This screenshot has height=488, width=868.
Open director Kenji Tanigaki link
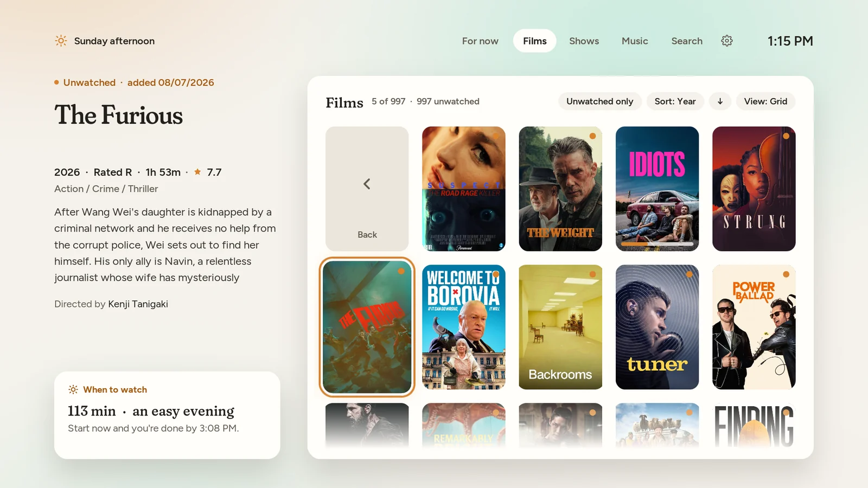tap(138, 304)
